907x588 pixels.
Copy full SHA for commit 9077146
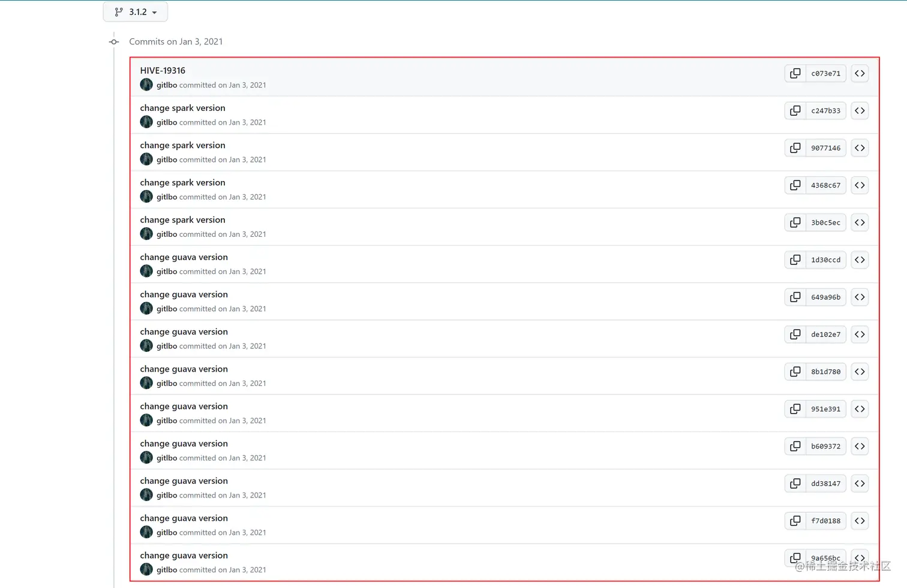(795, 148)
